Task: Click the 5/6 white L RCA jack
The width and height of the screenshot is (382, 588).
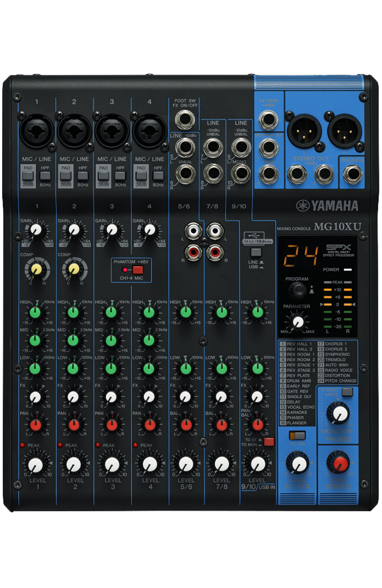Action: tap(193, 231)
